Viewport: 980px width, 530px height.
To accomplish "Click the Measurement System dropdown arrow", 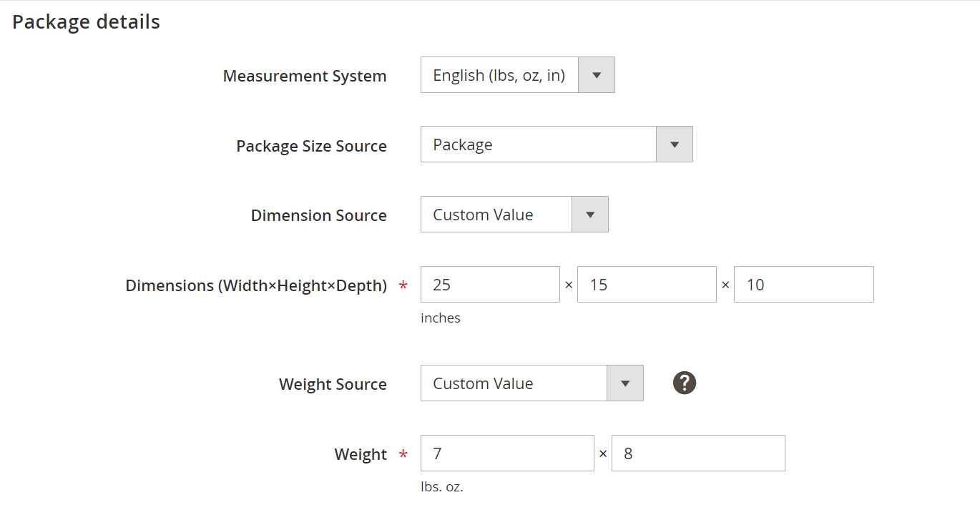I will click(x=597, y=74).
